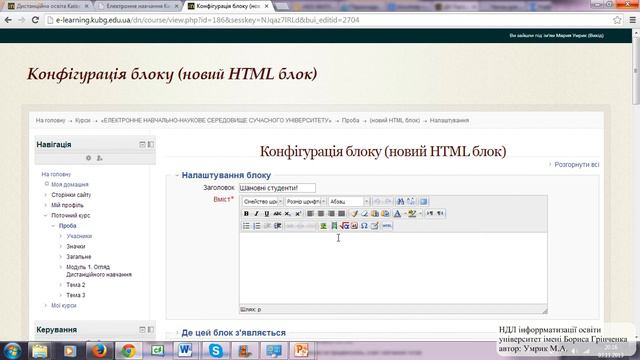
Task: Click the indent icon in the editor
Action: [278, 226]
